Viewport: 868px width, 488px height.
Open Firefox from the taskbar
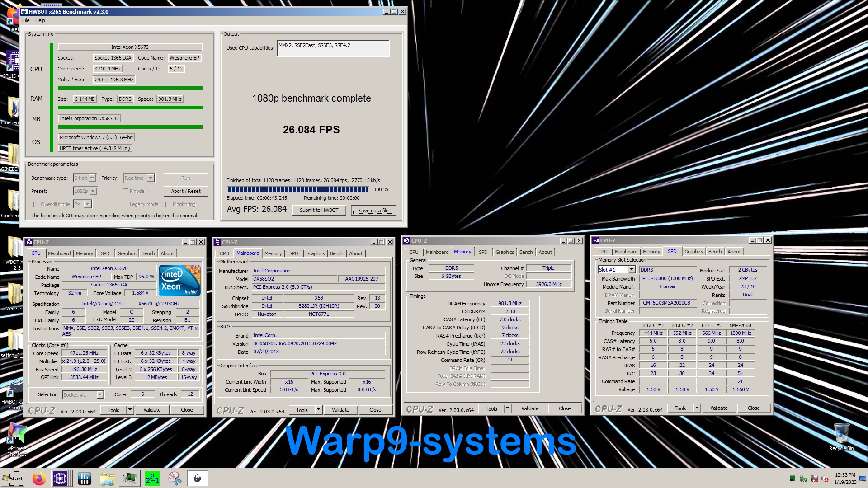39,478
